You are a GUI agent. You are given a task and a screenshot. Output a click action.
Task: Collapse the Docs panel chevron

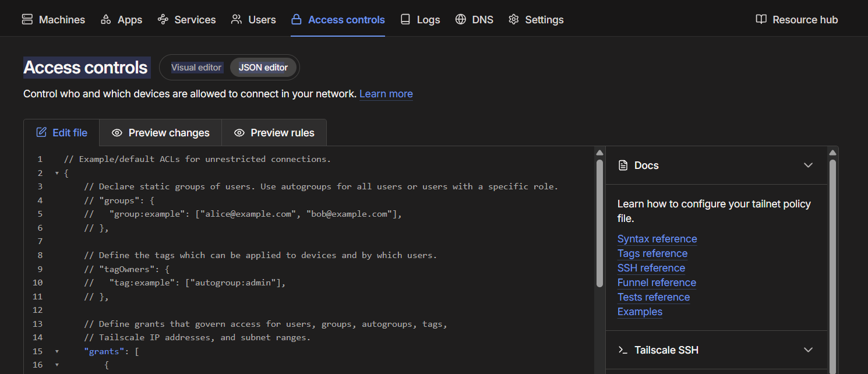click(808, 165)
